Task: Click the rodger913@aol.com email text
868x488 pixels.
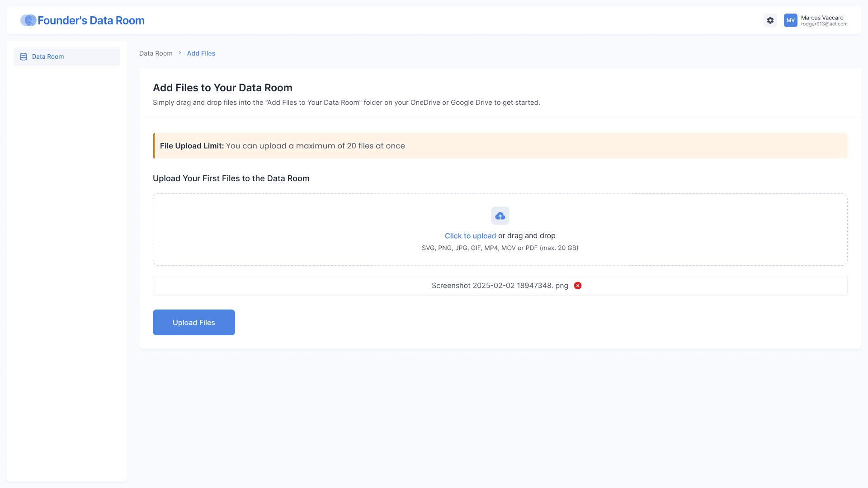Action: pyautogui.click(x=824, y=24)
